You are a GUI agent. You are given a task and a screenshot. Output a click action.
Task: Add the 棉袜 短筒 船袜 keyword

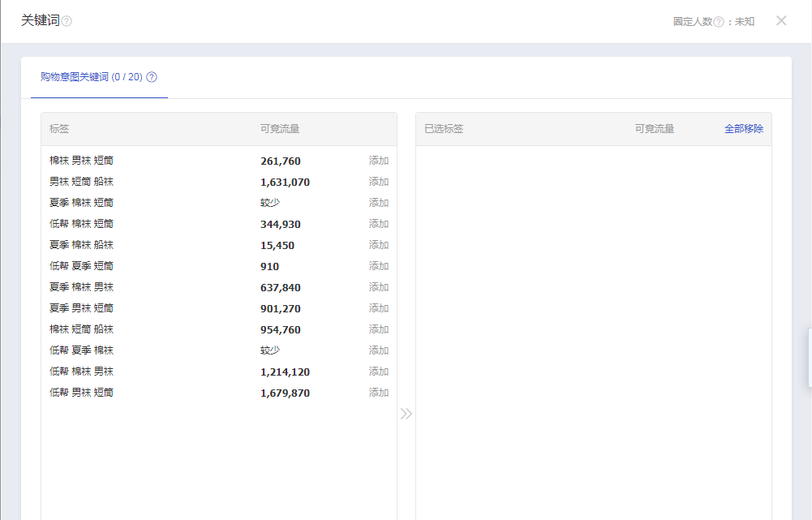click(x=379, y=329)
